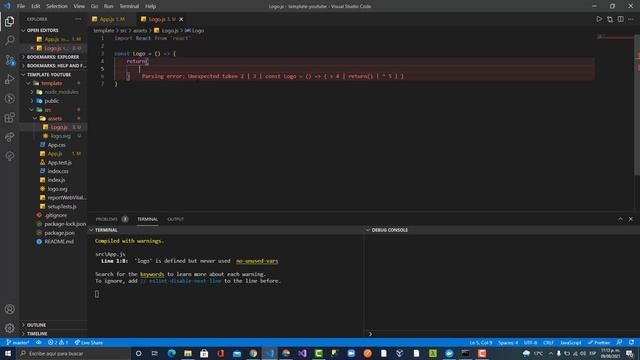
Task: Open logo.svg in the assets folder
Action: 61,136
